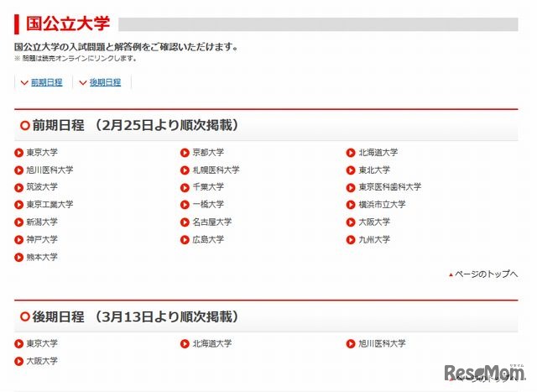The width and height of the screenshot is (537, 392).
Task: Click the arrow icon beside 新潟大学
Action: [18, 222]
